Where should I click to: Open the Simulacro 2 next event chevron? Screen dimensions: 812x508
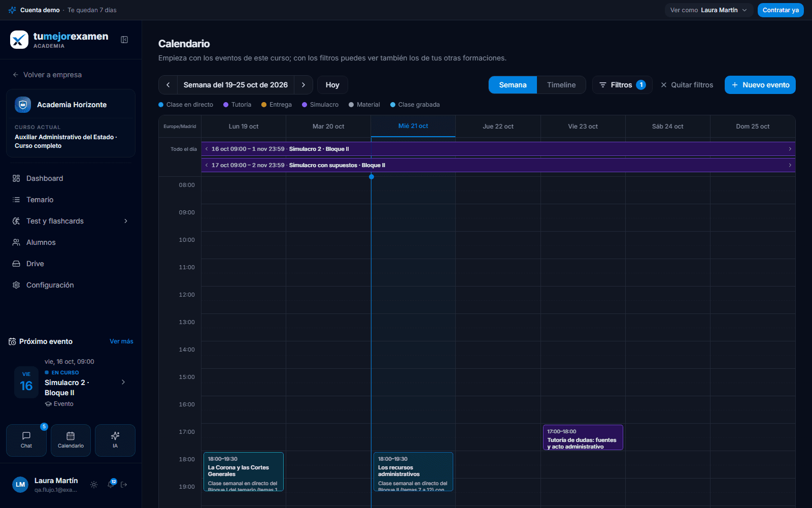pos(123,382)
